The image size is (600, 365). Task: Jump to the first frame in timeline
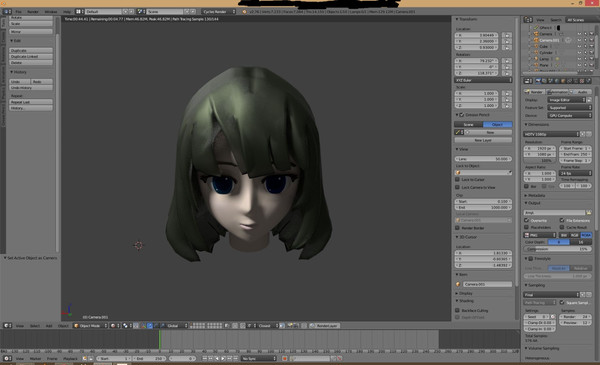[x=205, y=358]
